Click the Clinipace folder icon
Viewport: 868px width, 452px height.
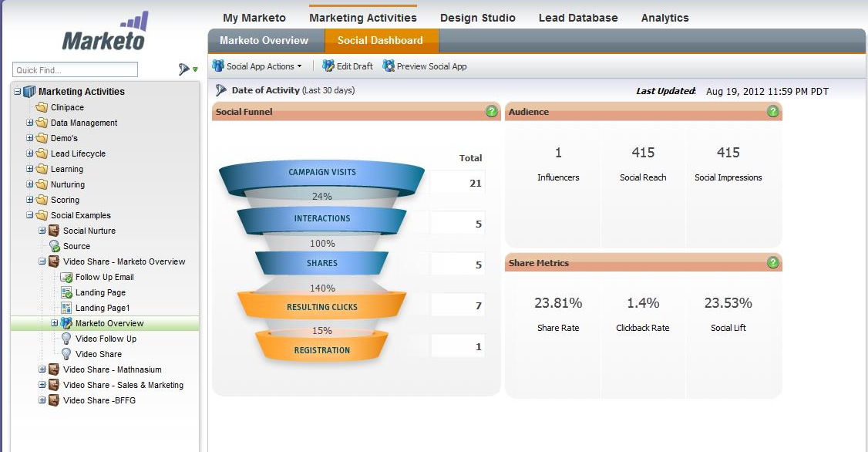click(x=42, y=107)
